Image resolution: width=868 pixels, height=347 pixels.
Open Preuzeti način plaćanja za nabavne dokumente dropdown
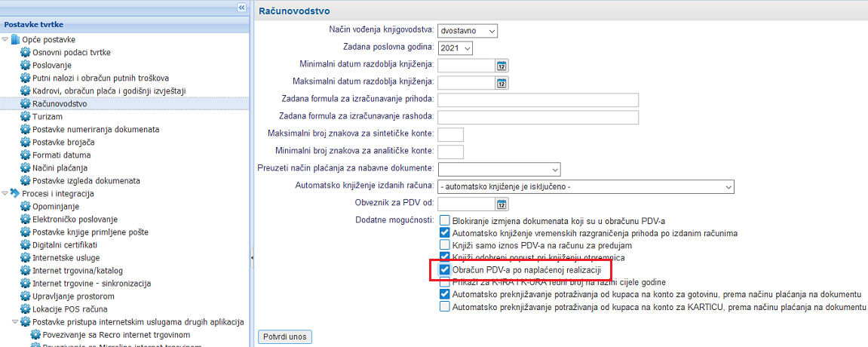click(x=498, y=169)
